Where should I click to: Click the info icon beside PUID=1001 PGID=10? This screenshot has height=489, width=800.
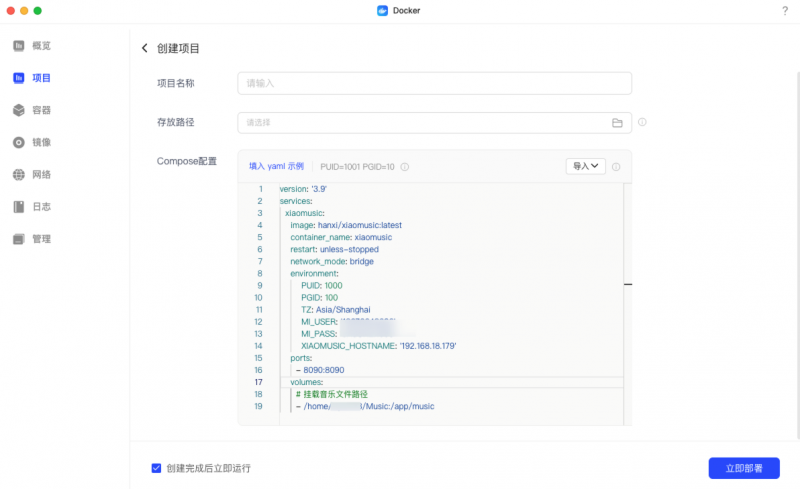point(405,167)
